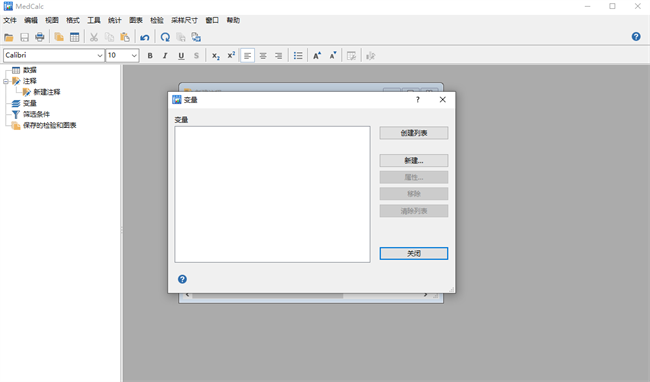The image size is (650, 382).
Task: Decrease font size with A-down icon
Action: click(333, 56)
